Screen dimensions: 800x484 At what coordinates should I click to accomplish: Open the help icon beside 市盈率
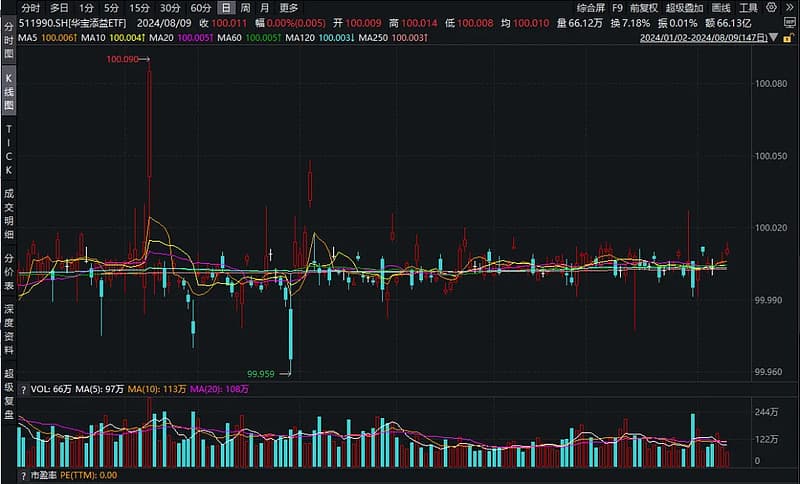(23, 476)
